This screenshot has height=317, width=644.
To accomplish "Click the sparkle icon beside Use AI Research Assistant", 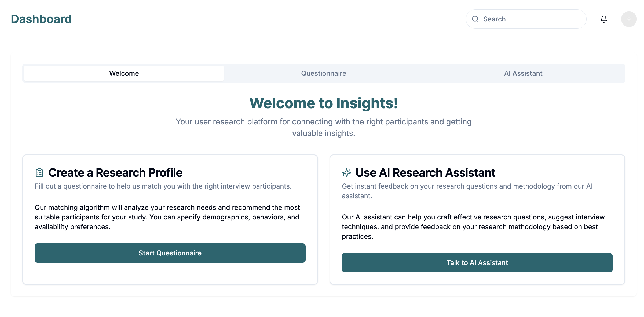I will (x=347, y=173).
